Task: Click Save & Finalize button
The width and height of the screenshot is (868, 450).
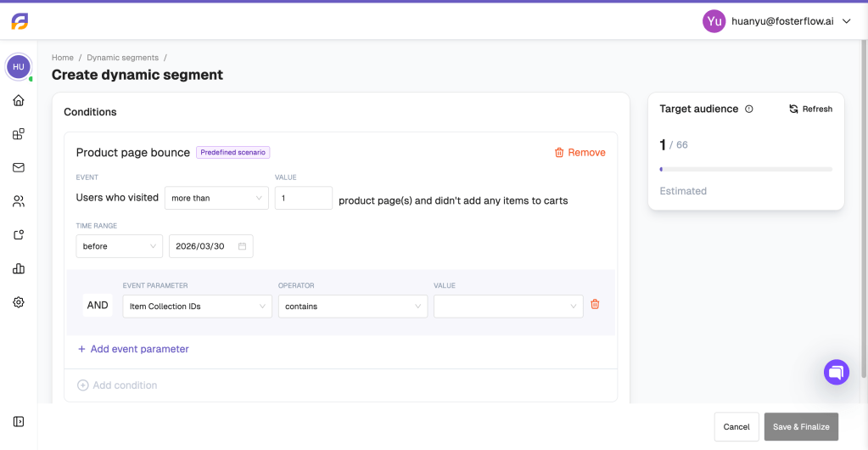Action: (801, 427)
